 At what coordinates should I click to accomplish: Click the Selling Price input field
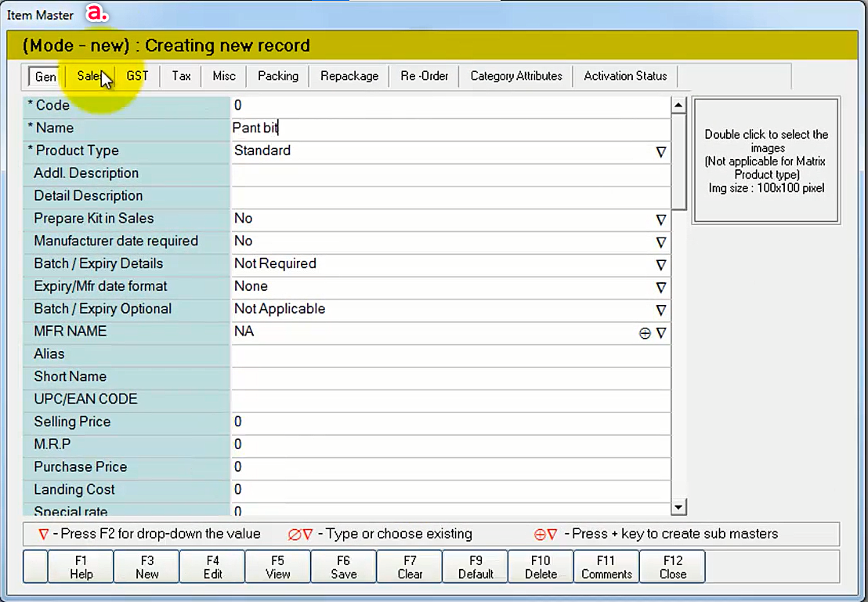[x=450, y=422]
